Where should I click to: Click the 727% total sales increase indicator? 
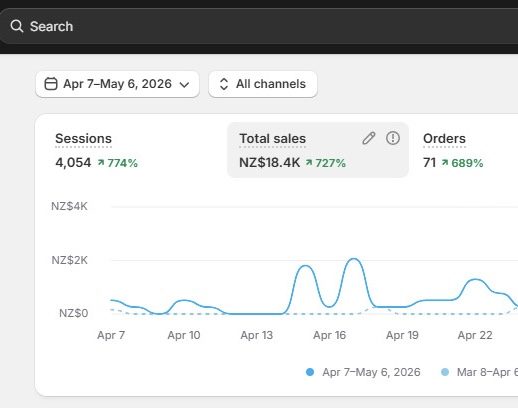tap(326, 163)
